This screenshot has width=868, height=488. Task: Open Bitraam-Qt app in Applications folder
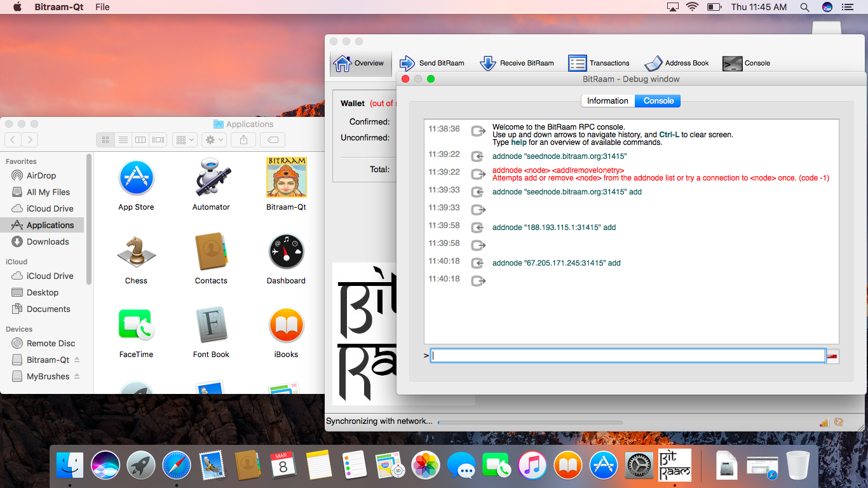pos(286,184)
